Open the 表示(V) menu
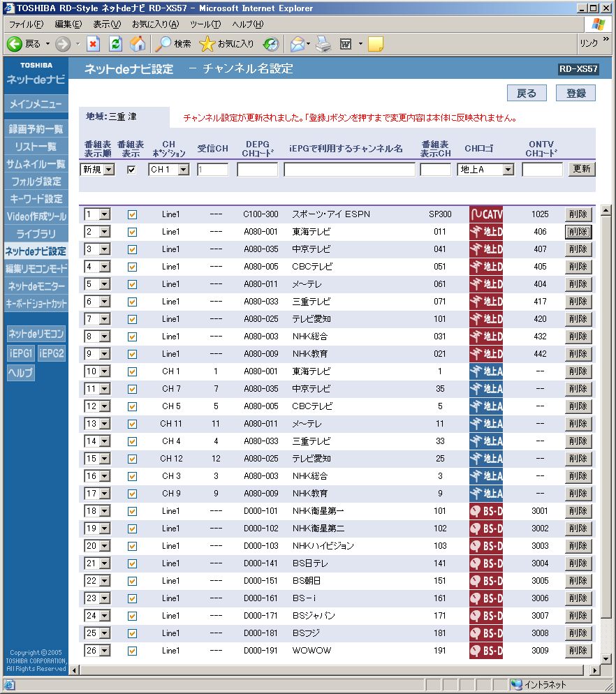The height and width of the screenshot is (694, 616). pyautogui.click(x=107, y=24)
